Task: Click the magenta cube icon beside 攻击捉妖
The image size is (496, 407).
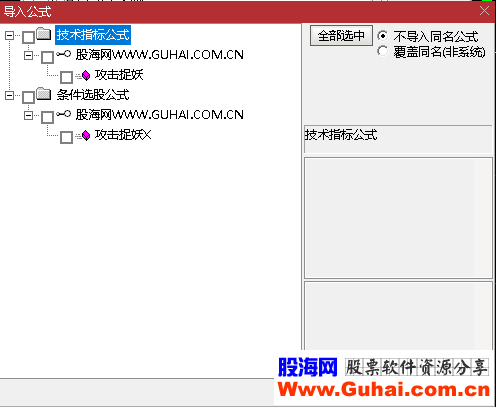Action: coord(86,76)
